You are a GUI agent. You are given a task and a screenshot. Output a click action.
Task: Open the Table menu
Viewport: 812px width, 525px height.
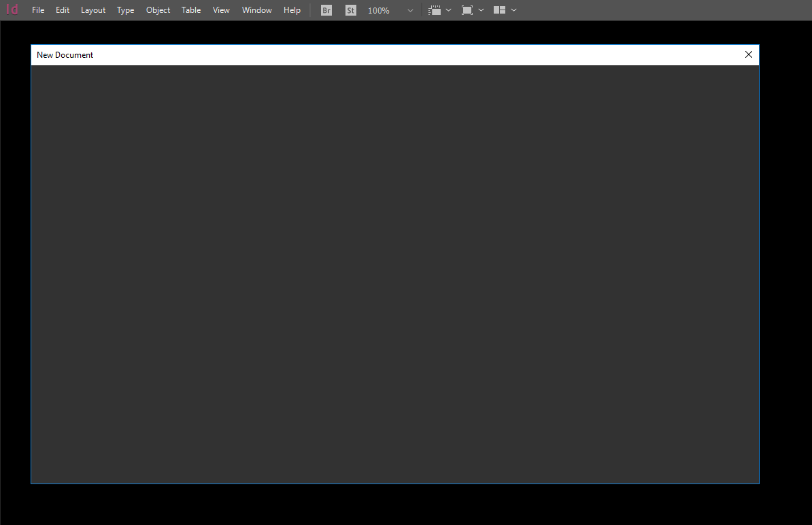coord(190,10)
